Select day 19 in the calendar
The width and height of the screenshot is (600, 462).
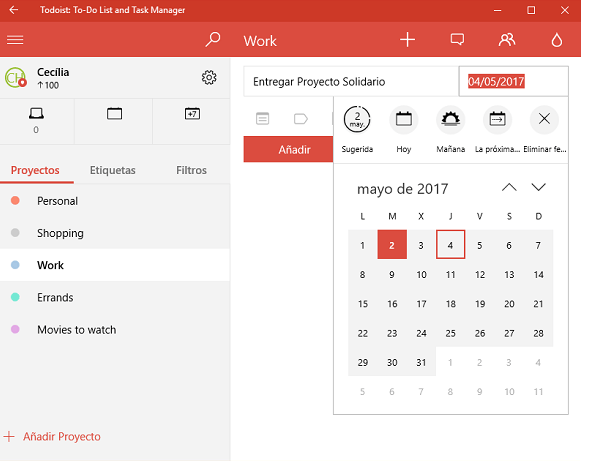coord(480,304)
